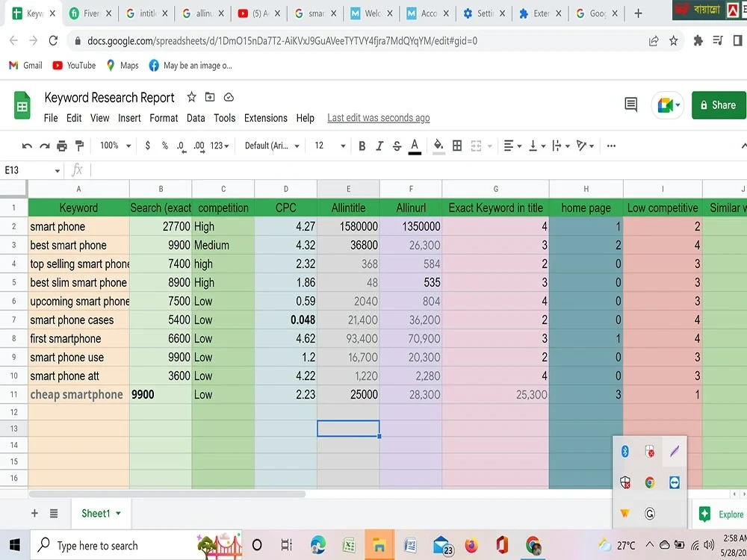Screen dimensions: 747x560
Task: Open the font family dropdown
Action: (x=272, y=146)
